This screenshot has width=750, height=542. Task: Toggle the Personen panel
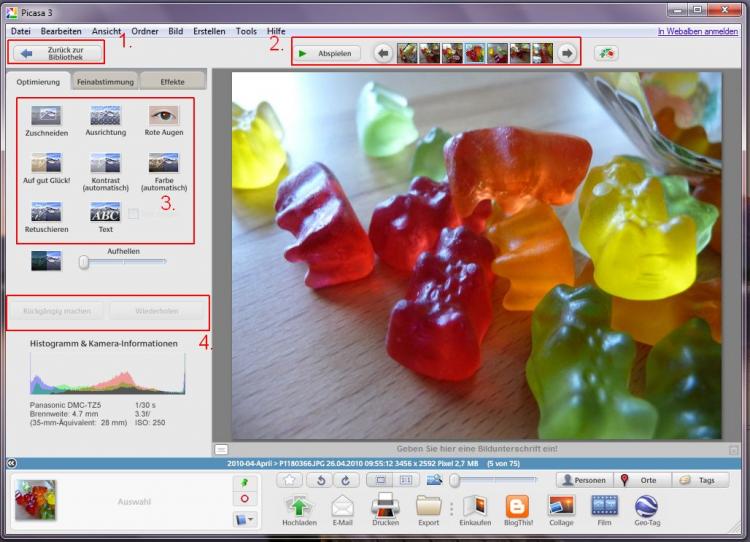pyautogui.click(x=583, y=480)
